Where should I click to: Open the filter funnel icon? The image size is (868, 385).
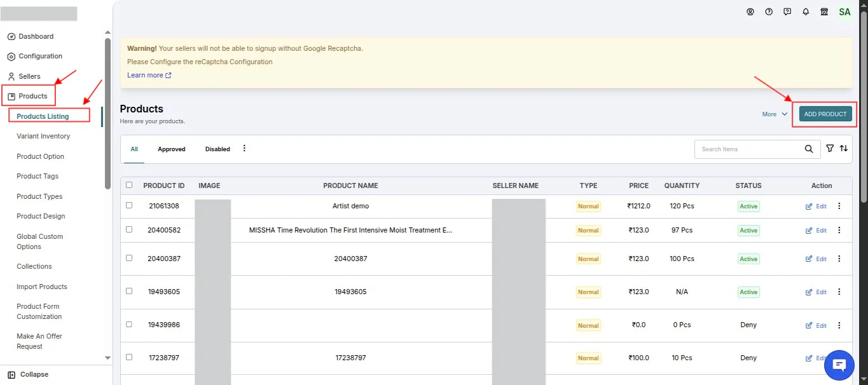coord(830,148)
